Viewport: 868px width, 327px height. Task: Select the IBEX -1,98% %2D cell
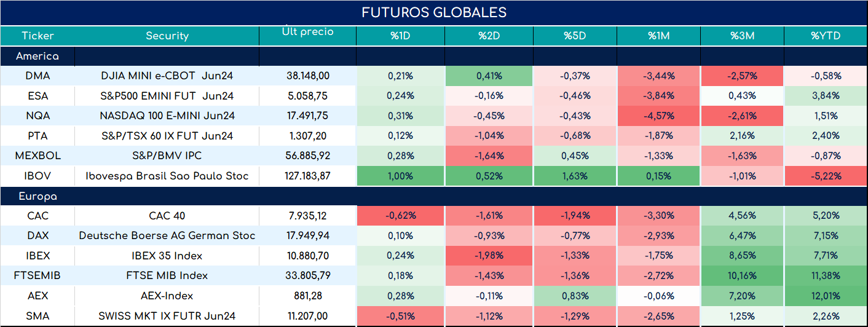click(x=489, y=256)
